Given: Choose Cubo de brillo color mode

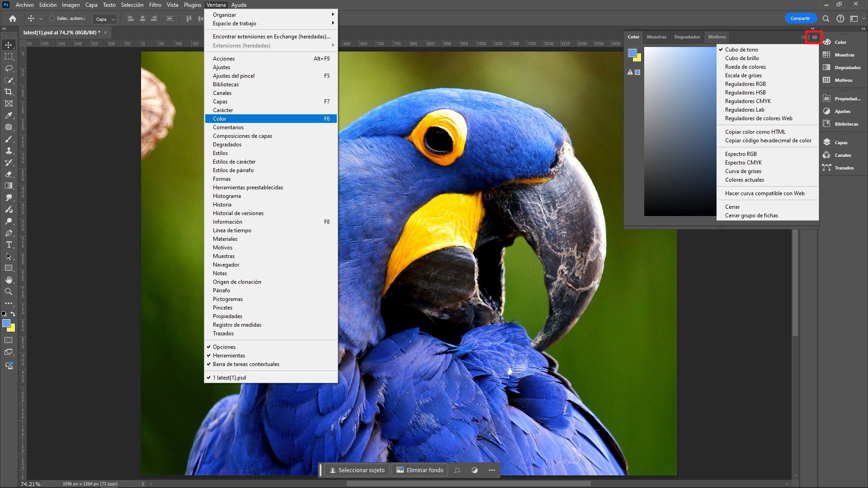Looking at the screenshot, I should tap(768, 58).
